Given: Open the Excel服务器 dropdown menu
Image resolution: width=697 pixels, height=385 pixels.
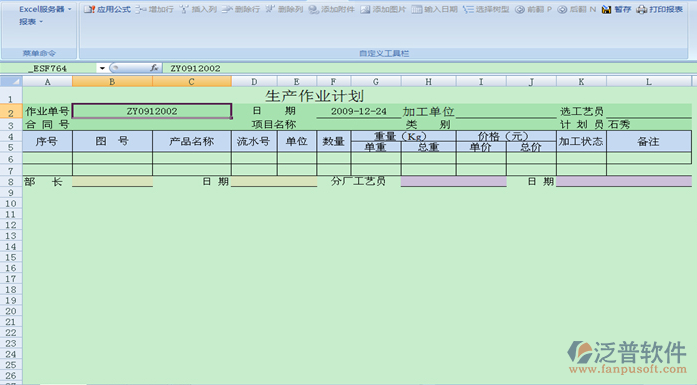Looking at the screenshot, I should coord(45,9).
